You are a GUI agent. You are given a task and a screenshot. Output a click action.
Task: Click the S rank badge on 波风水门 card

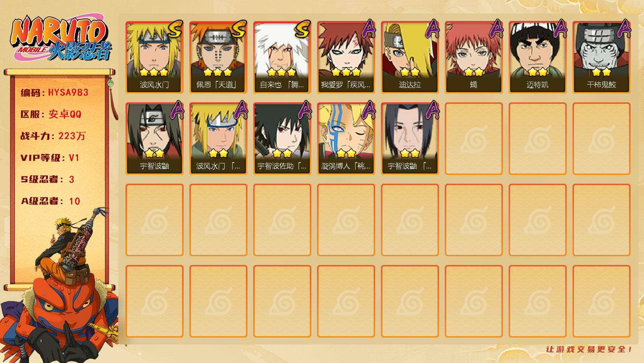click(175, 29)
